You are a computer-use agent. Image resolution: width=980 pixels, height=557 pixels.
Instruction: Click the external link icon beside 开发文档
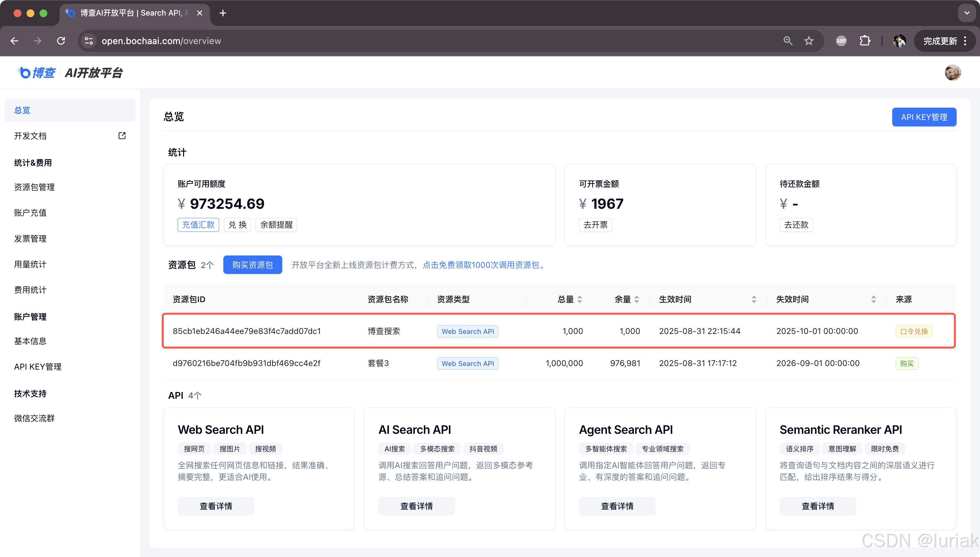click(x=122, y=136)
